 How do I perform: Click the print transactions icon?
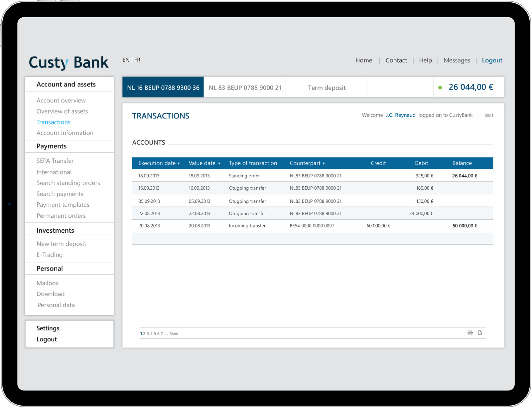pos(470,333)
